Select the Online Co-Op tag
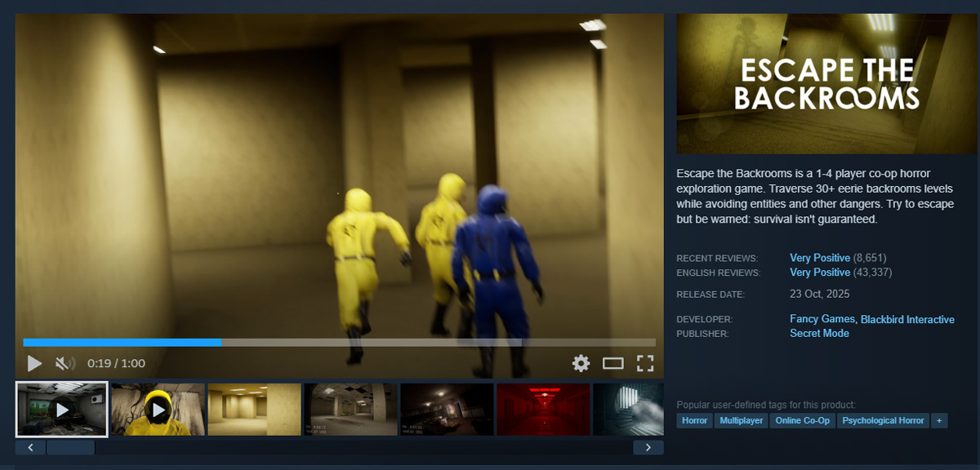 pos(803,421)
